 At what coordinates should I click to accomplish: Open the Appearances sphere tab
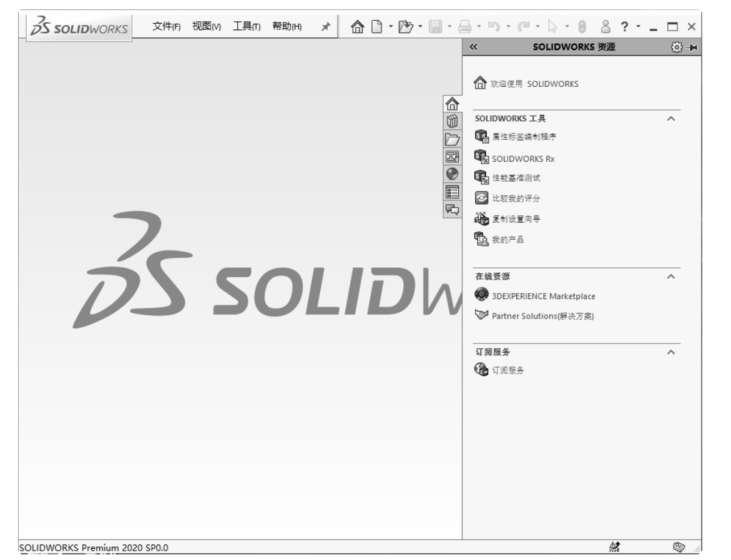pos(452,174)
